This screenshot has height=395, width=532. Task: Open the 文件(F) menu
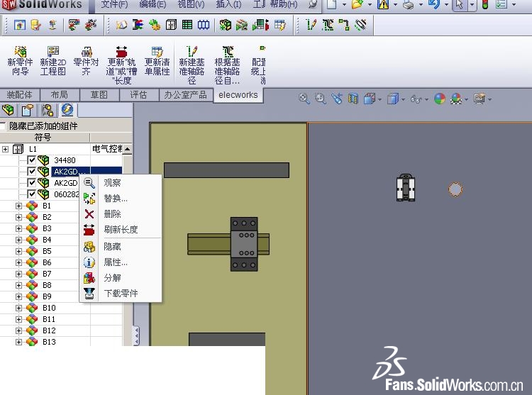point(114,4)
